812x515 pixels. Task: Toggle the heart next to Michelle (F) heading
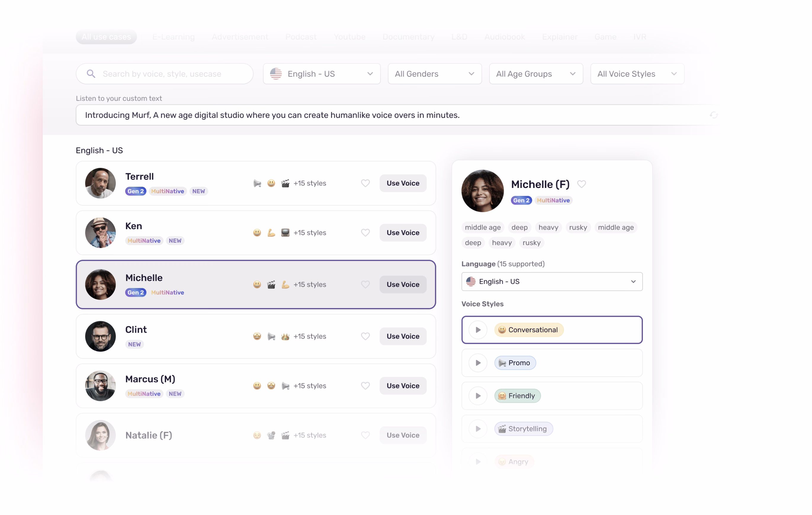pyautogui.click(x=581, y=184)
